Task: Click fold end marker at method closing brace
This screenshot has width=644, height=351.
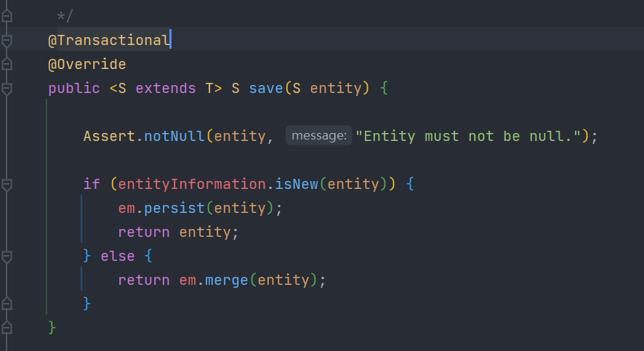Action: coord(7,328)
